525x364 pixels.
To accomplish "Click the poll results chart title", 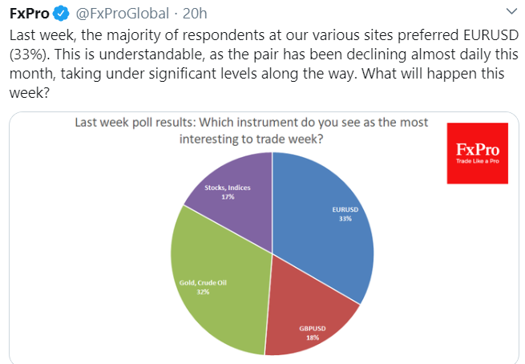I will 251,131.
